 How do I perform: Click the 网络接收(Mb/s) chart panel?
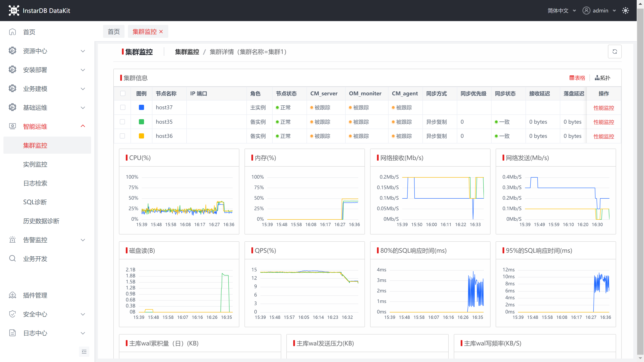[x=430, y=192]
